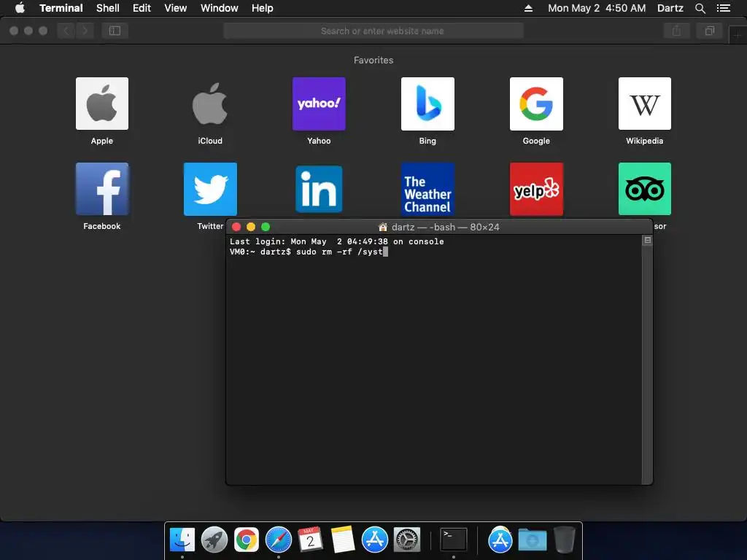
Task: Launch Google Chrome from the Dock
Action: coord(247,540)
